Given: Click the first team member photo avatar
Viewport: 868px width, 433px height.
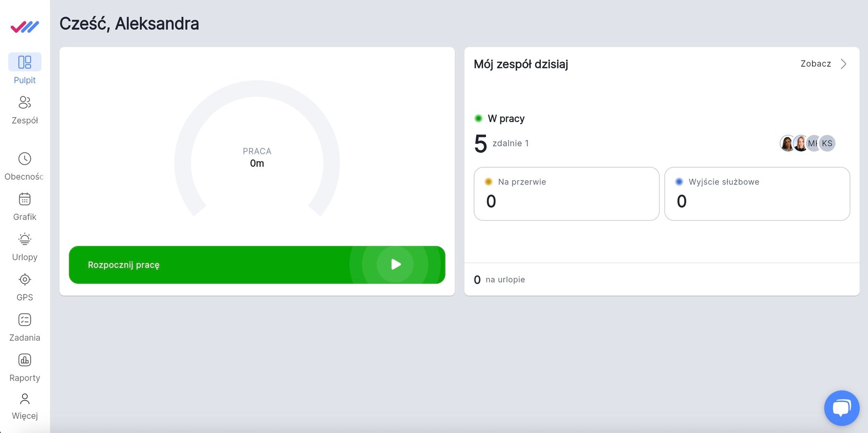Looking at the screenshot, I should (786, 143).
